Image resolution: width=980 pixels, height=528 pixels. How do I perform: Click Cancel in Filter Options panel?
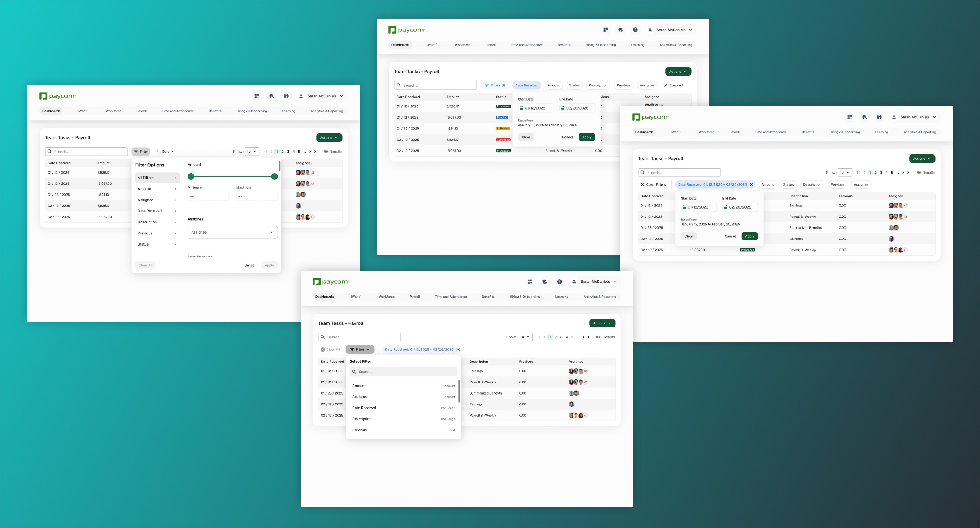[250, 265]
